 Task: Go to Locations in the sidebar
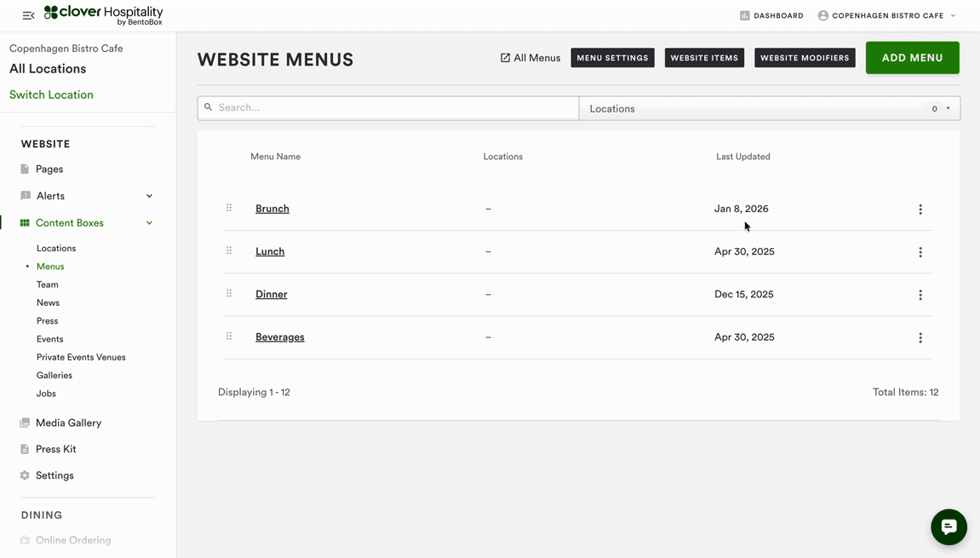click(x=56, y=249)
